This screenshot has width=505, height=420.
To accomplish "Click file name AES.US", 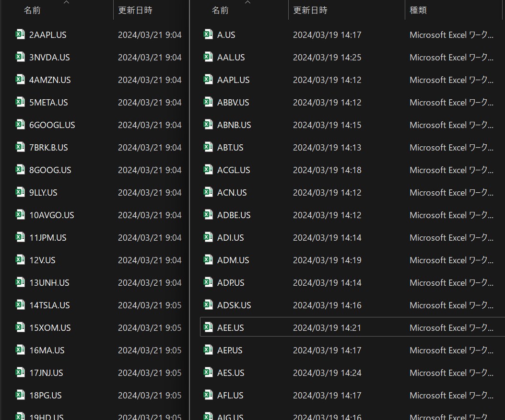I will [x=231, y=373].
